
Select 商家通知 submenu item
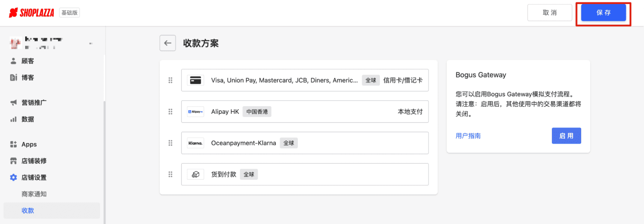pos(34,194)
